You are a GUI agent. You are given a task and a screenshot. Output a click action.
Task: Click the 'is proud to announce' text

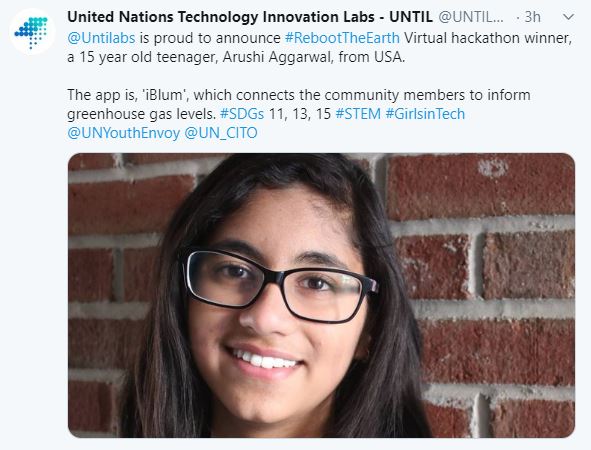[210, 38]
